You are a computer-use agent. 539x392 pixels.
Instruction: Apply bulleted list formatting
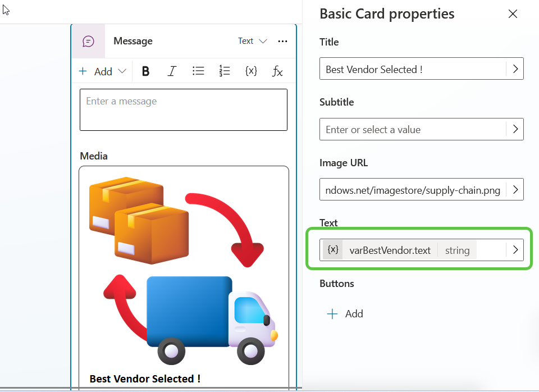click(x=198, y=71)
